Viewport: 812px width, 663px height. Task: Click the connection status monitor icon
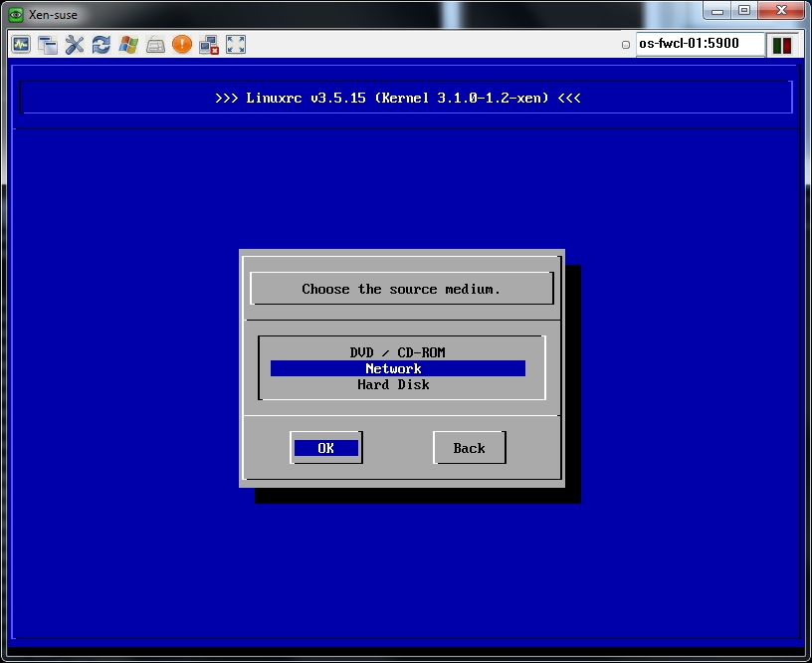(21, 45)
